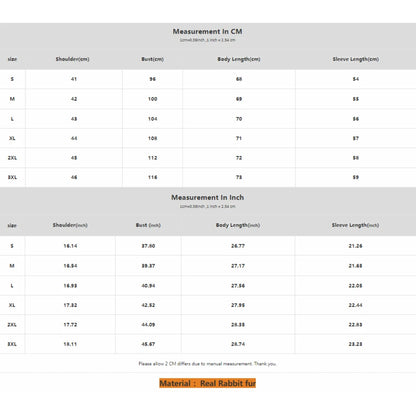Click sleeve length 57 in the CM table
This screenshot has width=416, height=416.
356,138
